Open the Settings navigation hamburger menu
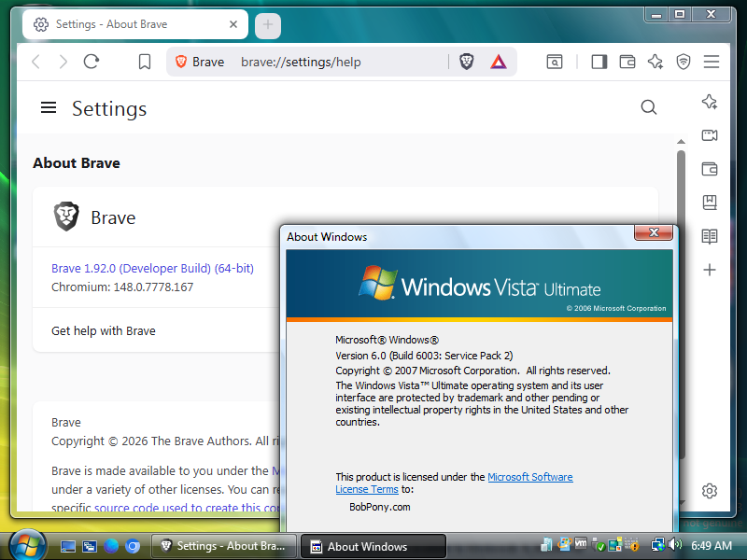The height and width of the screenshot is (560, 747). coord(49,107)
